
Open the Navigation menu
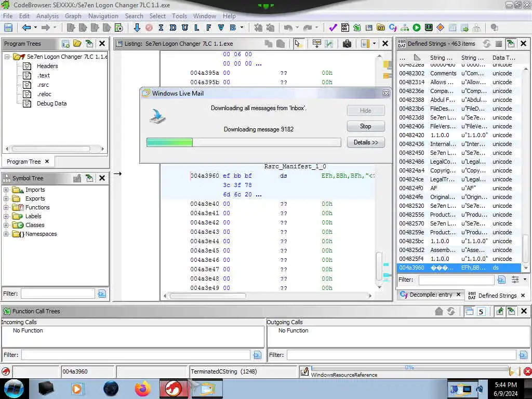point(103,16)
